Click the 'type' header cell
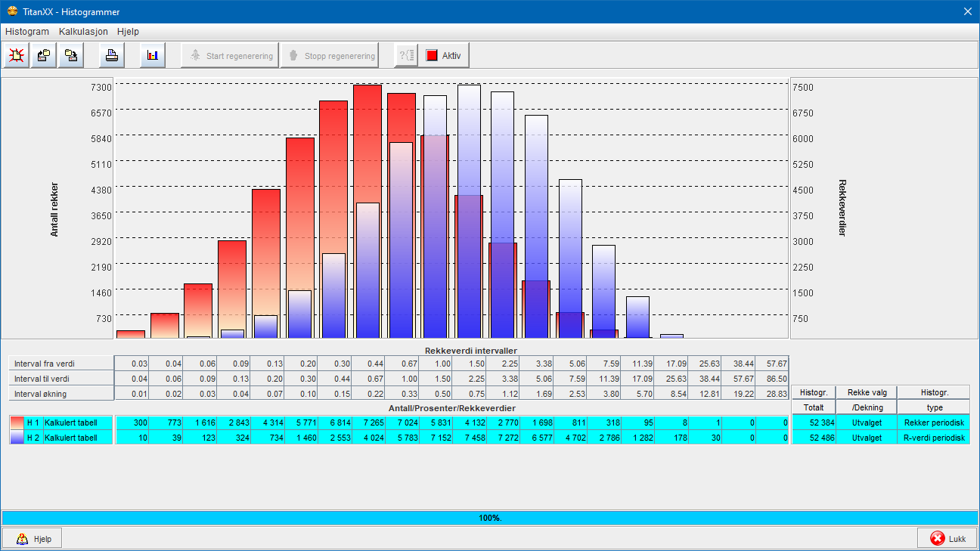Screen dimensions: 980x551 934,407
